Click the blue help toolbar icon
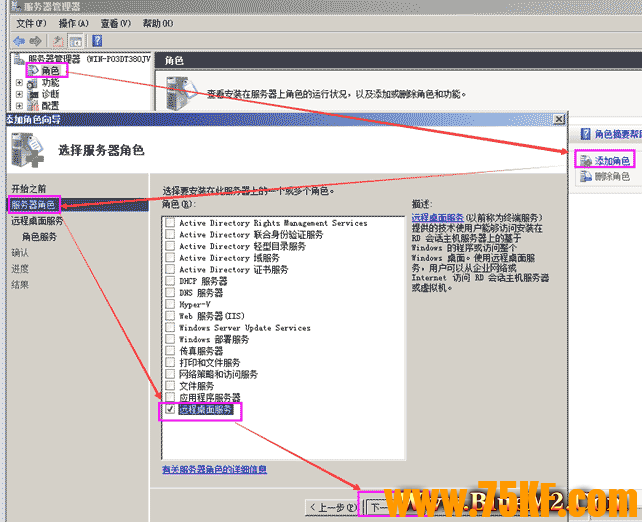The image size is (642, 522). pyautogui.click(x=97, y=41)
